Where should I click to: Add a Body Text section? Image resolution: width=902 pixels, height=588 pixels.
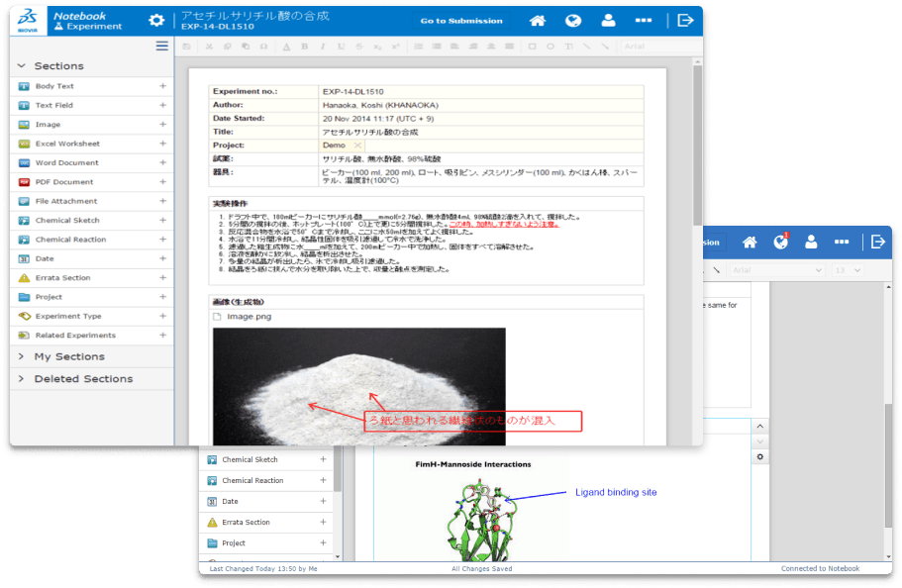coord(162,86)
